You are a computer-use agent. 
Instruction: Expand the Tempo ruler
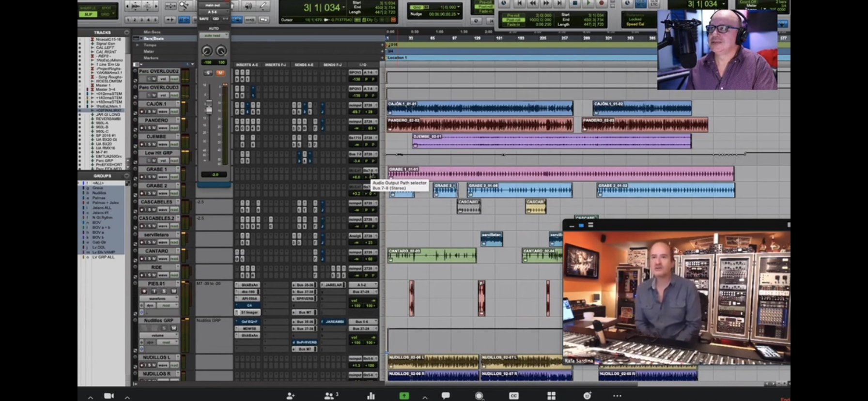coord(138,45)
